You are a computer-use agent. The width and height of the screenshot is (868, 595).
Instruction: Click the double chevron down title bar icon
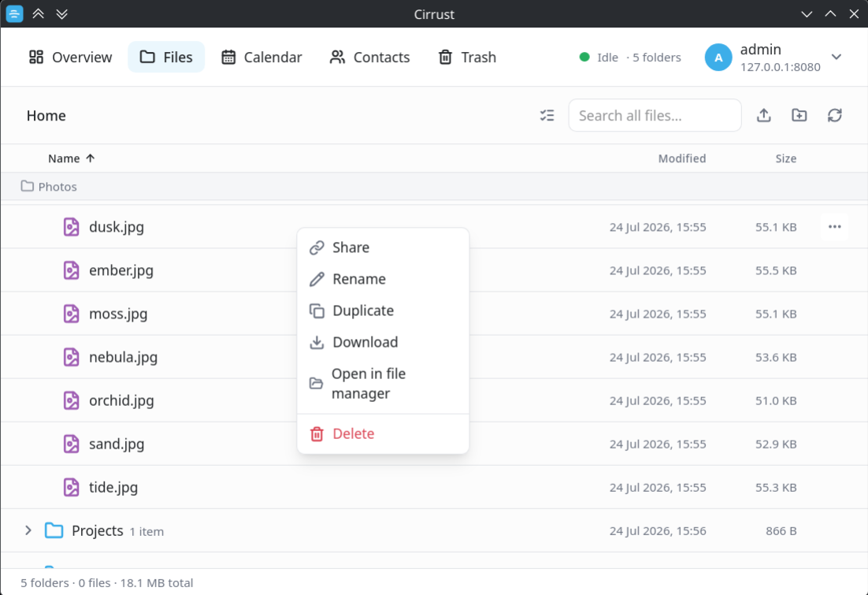[62, 14]
